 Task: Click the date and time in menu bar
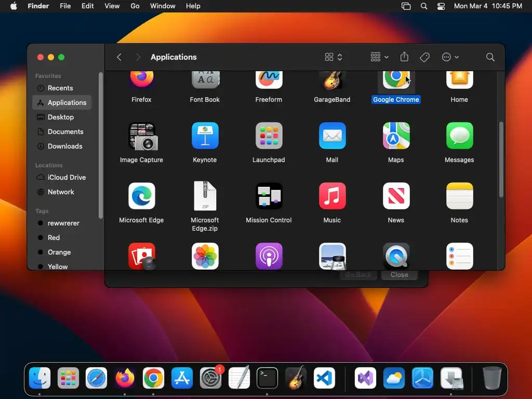(x=488, y=6)
